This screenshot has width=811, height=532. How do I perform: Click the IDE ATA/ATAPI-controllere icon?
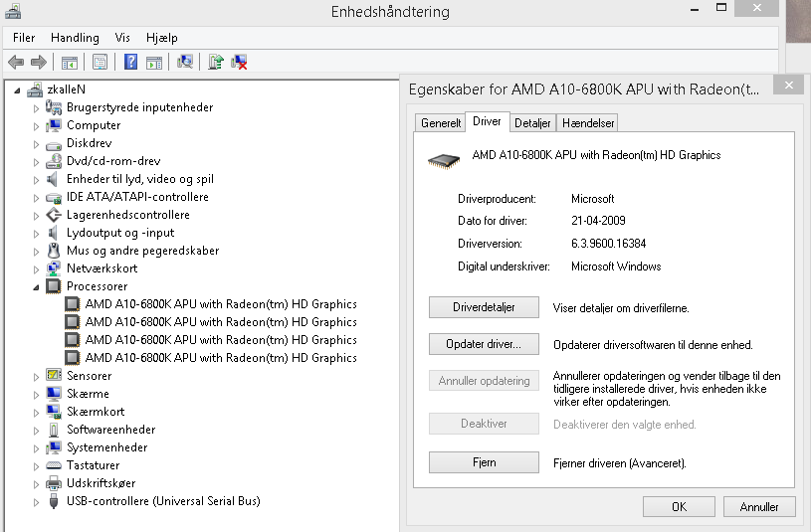54,198
